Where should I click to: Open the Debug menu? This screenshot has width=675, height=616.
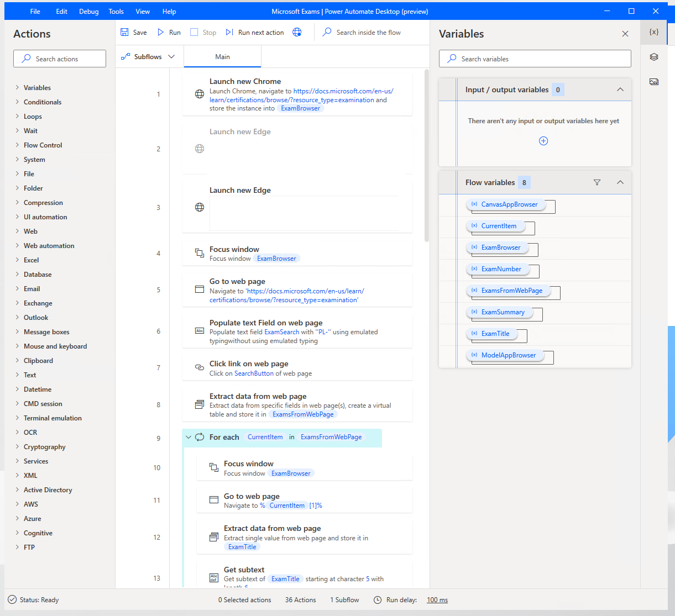point(88,12)
